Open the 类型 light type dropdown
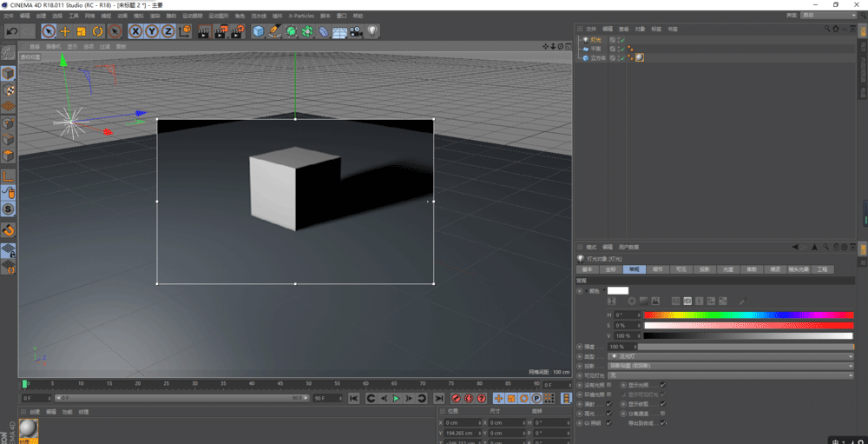The image size is (868, 444). click(731, 356)
